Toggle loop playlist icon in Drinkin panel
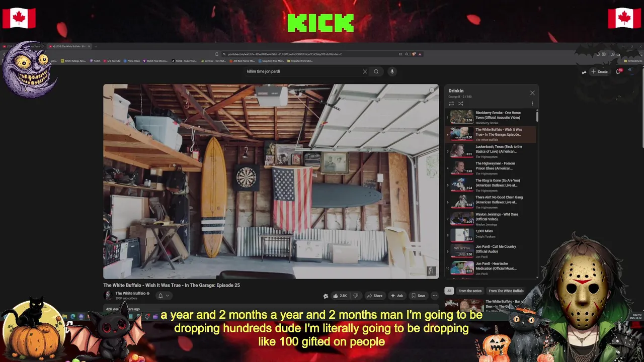This screenshot has width=644, height=362. (451, 104)
